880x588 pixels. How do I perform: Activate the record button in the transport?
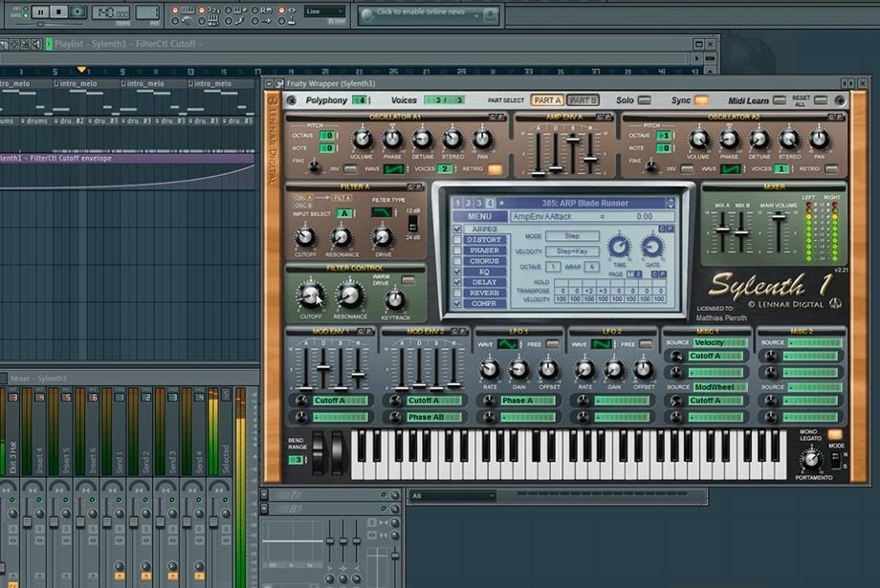tap(77, 11)
